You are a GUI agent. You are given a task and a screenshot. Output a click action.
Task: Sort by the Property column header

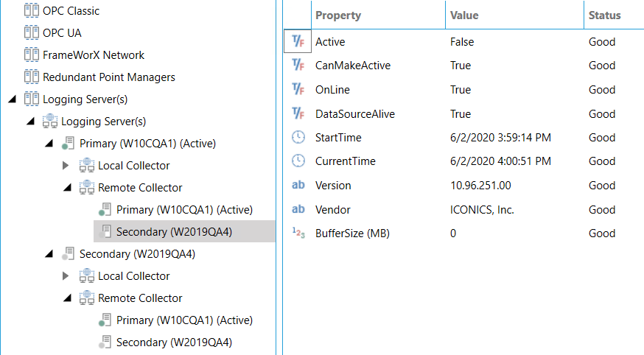tap(338, 15)
